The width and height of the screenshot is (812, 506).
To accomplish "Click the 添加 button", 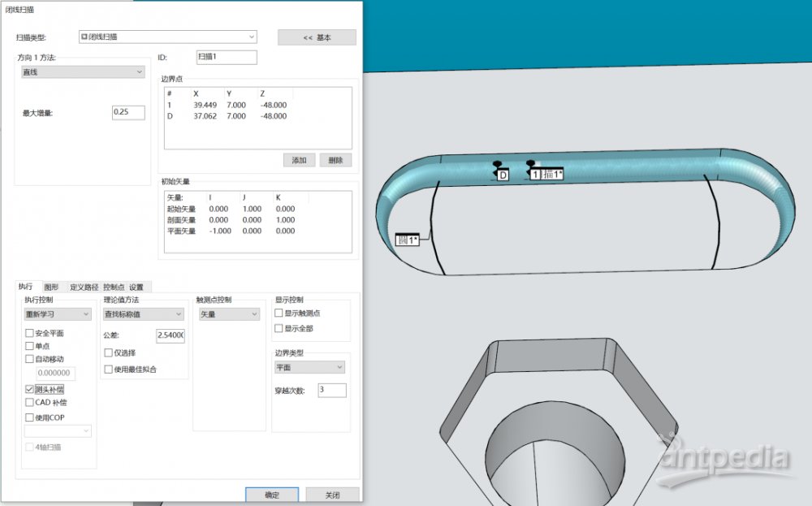I will [x=300, y=160].
